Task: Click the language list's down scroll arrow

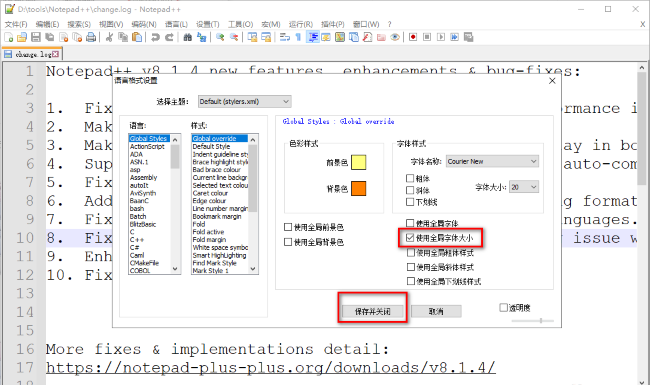Action: pyautogui.click(x=175, y=269)
